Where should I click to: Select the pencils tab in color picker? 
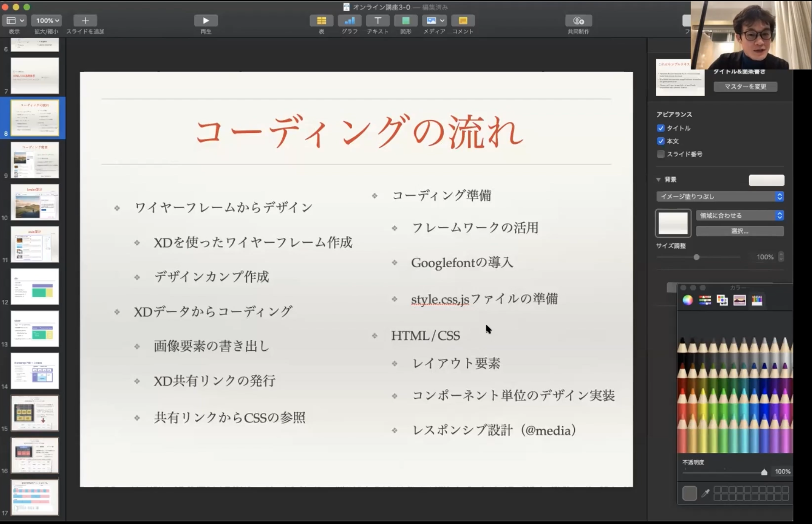757,300
